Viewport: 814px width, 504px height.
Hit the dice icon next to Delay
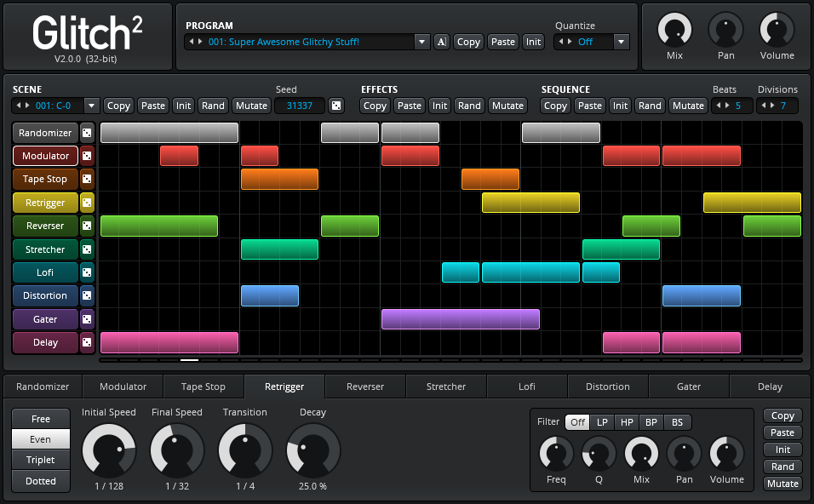[x=87, y=342]
